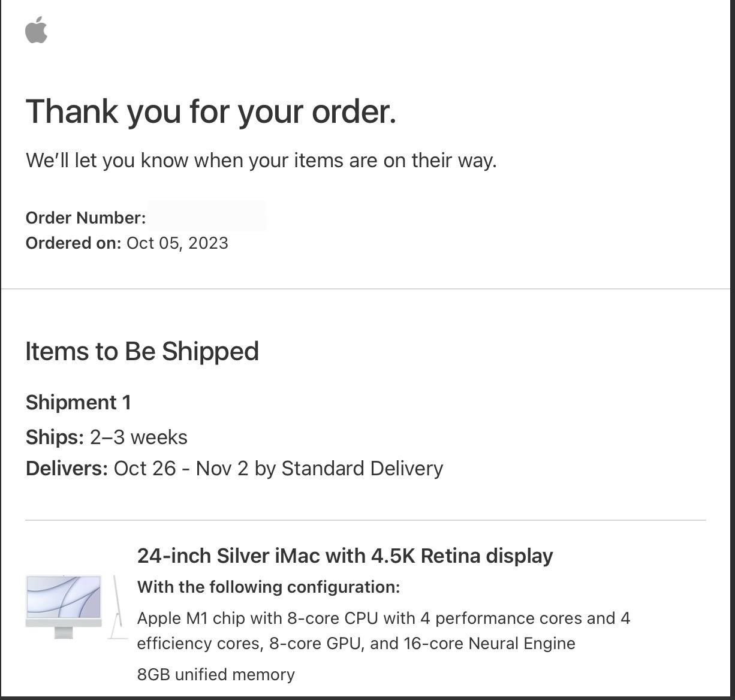Click the "Delivers:" label
Image resolution: width=735 pixels, height=700 pixels.
click(67, 468)
